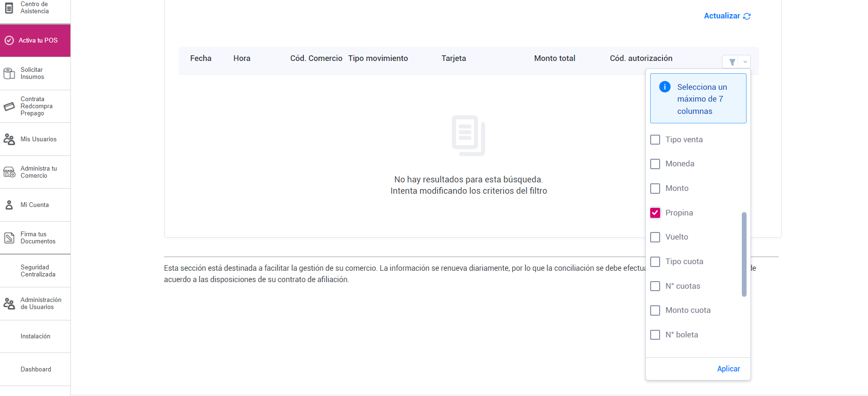Tick the Monto cuota checkbox

point(655,310)
